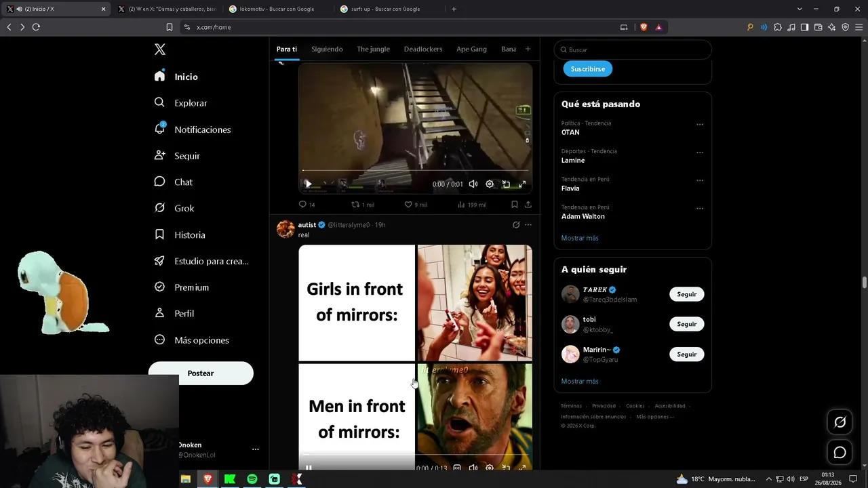Follow Maririn with Seguir button
Screen dimensions: 868x488
coord(687,354)
